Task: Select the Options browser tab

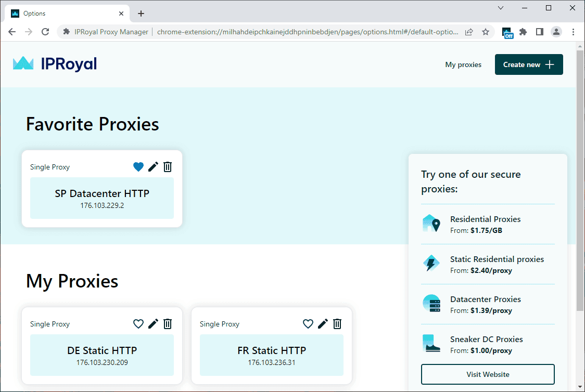Action: [67, 14]
